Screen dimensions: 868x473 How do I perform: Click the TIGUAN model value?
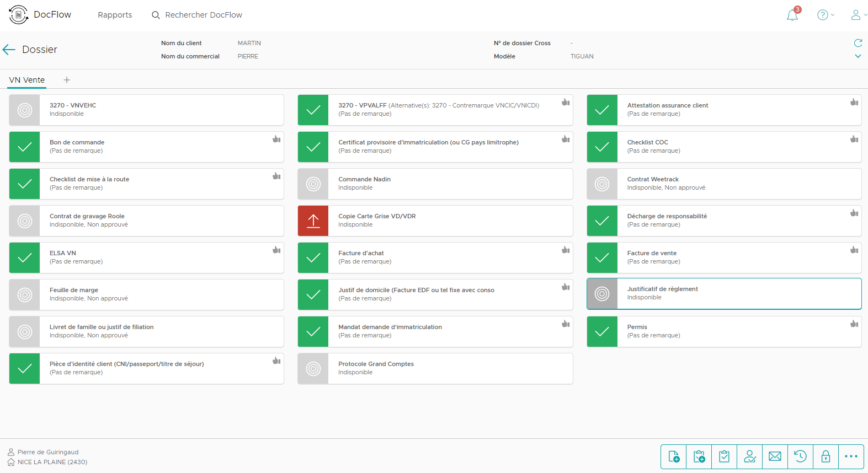coord(582,56)
